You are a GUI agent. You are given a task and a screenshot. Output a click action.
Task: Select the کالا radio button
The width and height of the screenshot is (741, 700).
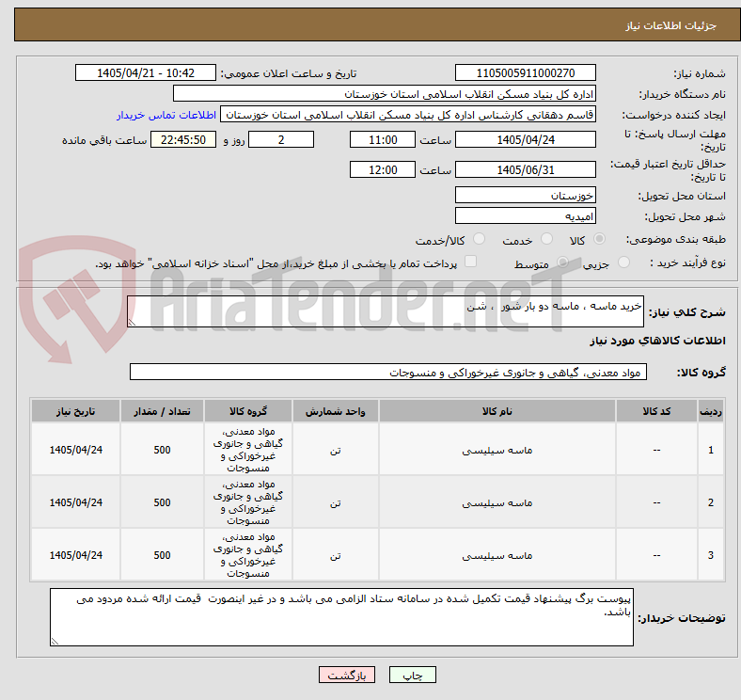(x=599, y=239)
